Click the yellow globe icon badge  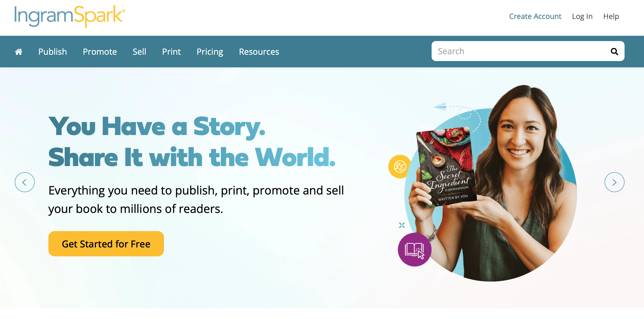pyautogui.click(x=400, y=167)
